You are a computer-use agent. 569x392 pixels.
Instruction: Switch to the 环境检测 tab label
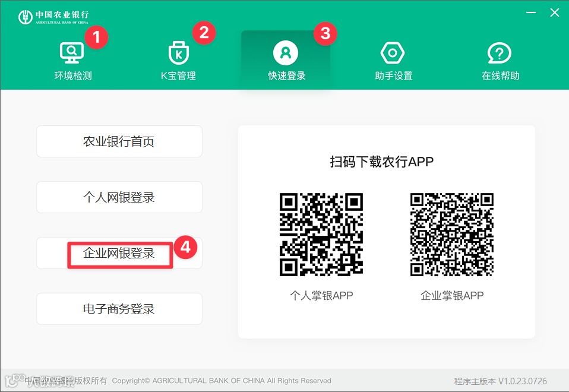(73, 75)
